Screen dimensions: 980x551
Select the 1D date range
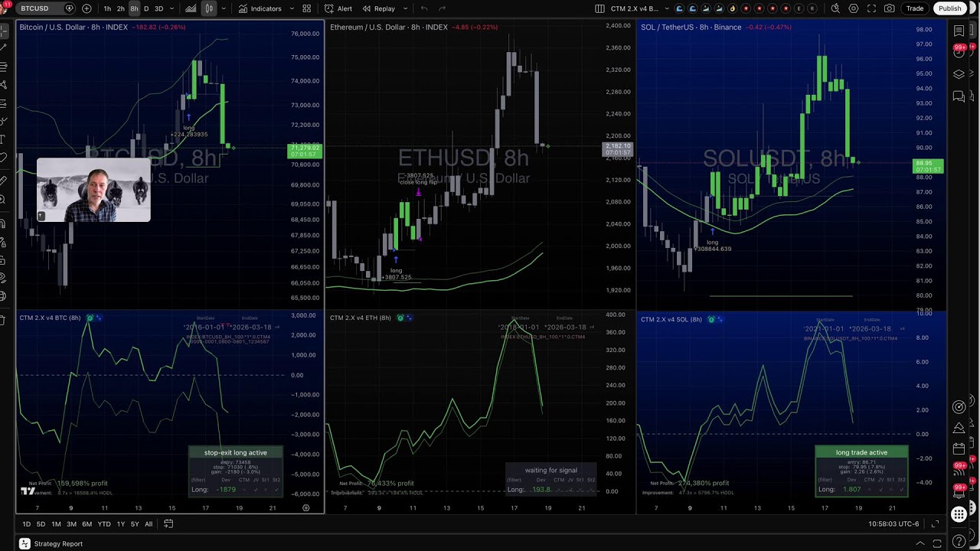pos(26,524)
